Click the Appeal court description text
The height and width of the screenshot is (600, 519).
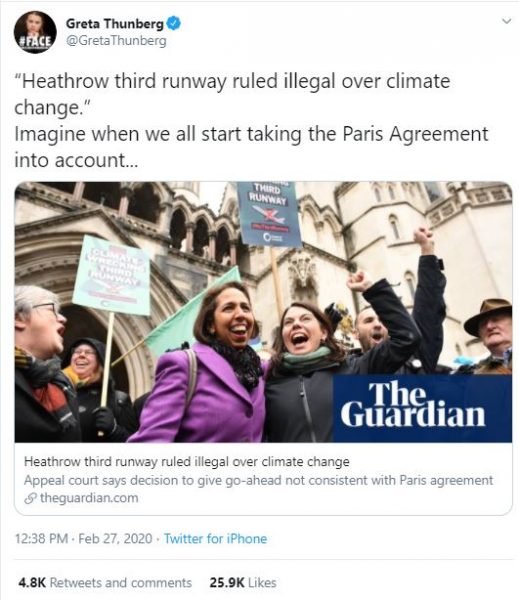click(x=258, y=480)
